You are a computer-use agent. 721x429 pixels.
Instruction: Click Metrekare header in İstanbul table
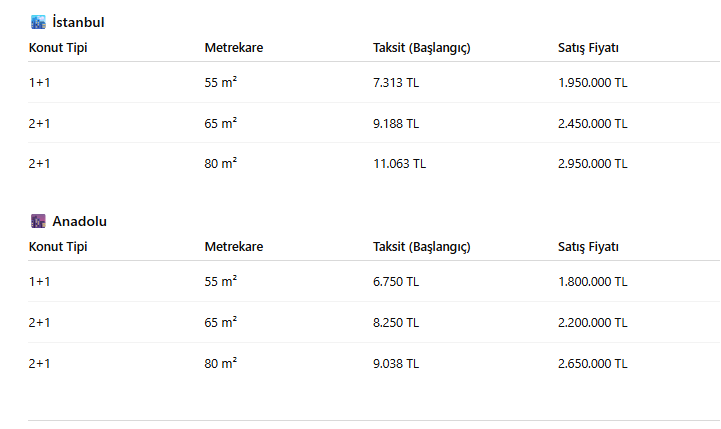coord(234,48)
